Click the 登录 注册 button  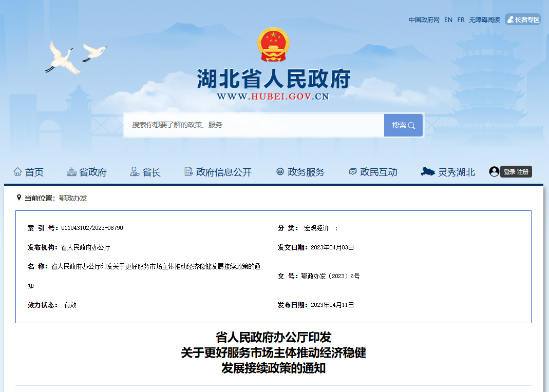[x=516, y=172]
